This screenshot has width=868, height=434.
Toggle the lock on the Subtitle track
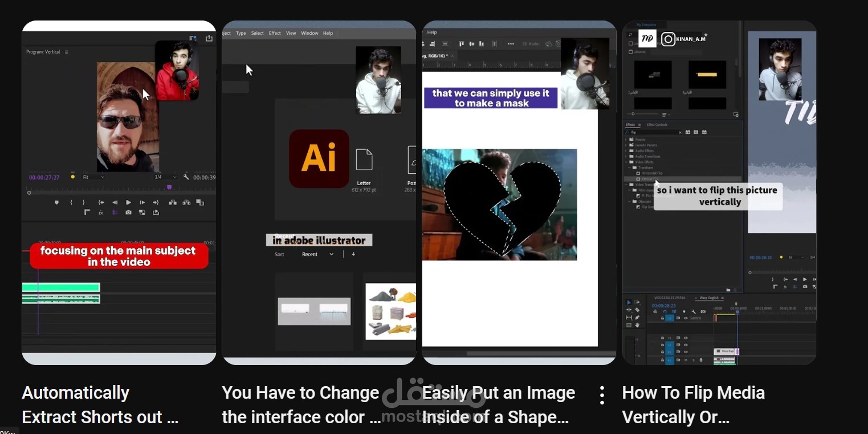tap(662, 318)
